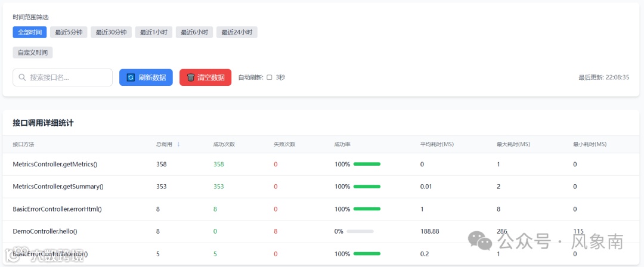
Task: Click the 接口调用详细统计 heading
Action: click(44, 123)
